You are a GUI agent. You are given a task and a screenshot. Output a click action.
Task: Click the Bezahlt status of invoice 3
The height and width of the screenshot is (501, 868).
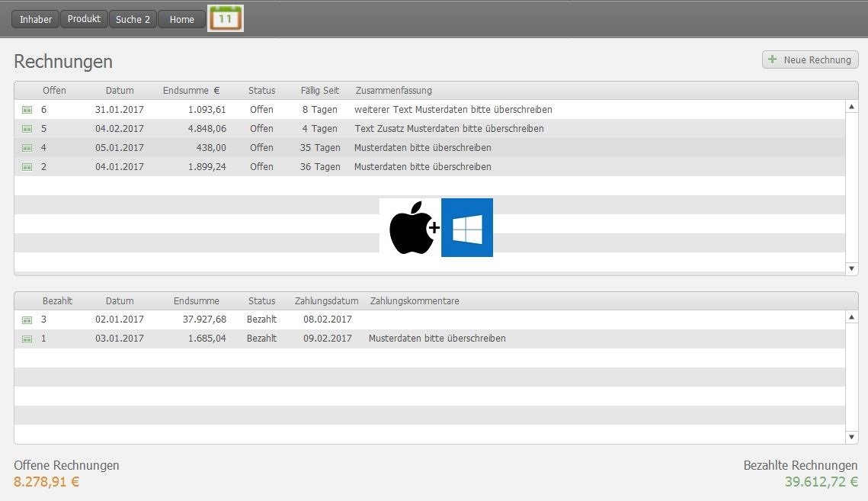261,320
